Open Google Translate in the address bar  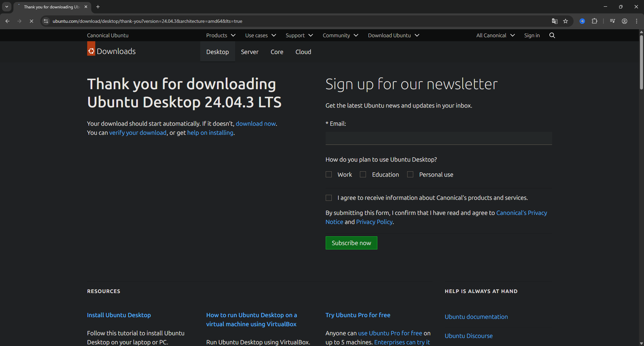tap(555, 21)
